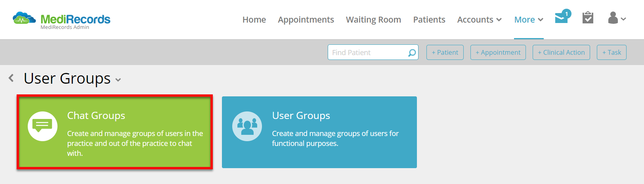The image size is (644, 184).
Task: Click the + Appointment button
Action: pos(498,52)
